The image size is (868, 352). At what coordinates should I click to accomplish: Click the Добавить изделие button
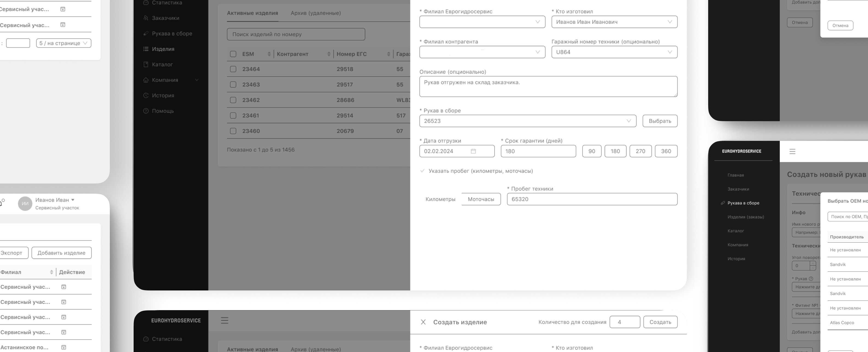[61, 253]
